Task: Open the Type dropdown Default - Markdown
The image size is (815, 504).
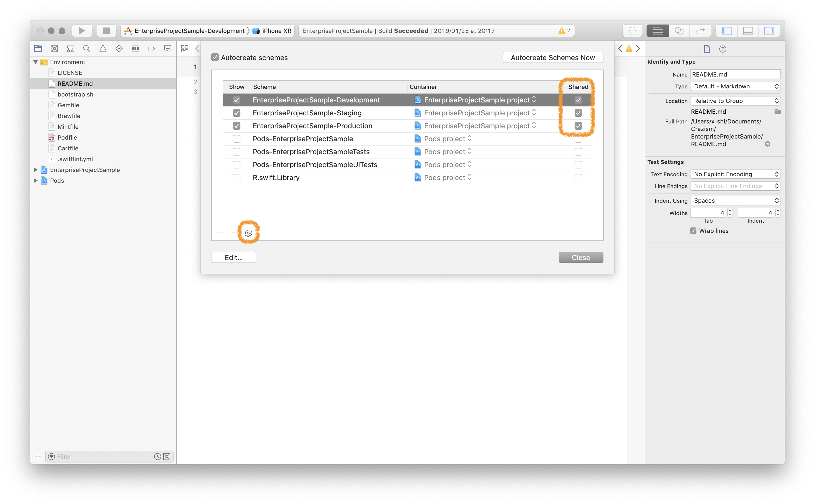Action: [x=735, y=86]
